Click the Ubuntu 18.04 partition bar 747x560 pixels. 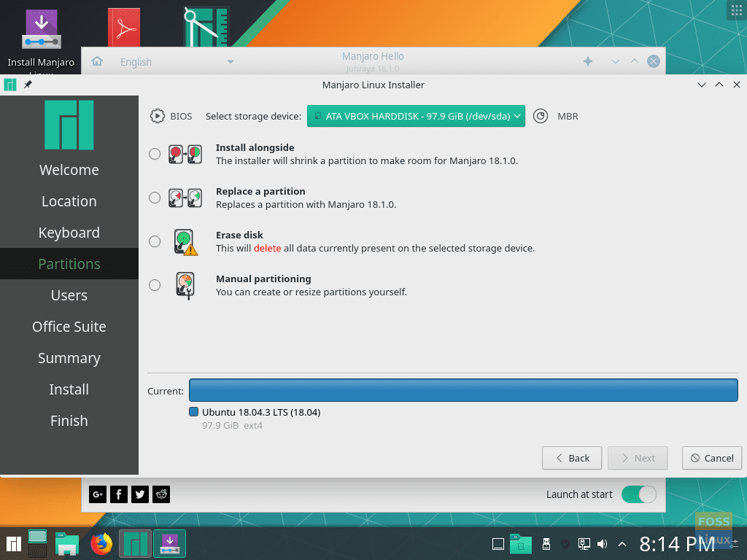pos(462,390)
